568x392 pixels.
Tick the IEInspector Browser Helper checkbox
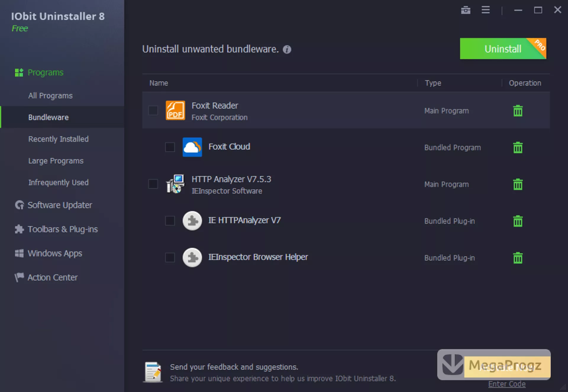170,257
